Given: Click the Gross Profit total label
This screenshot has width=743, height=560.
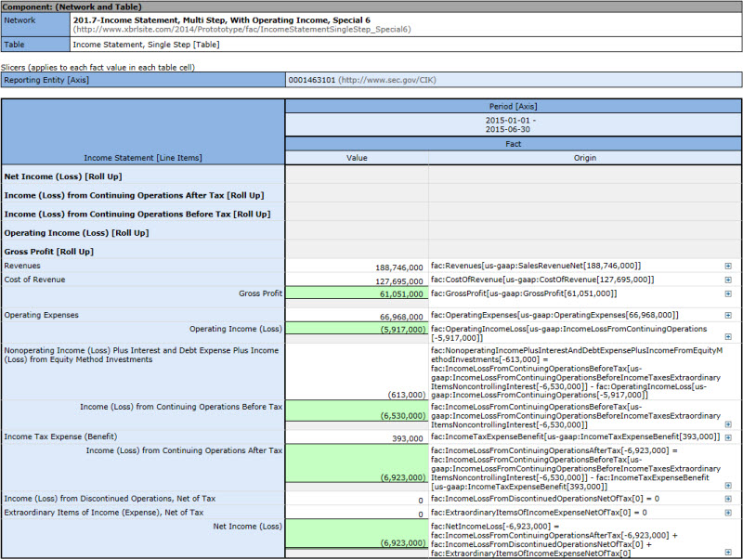Looking at the screenshot, I should tap(260, 293).
